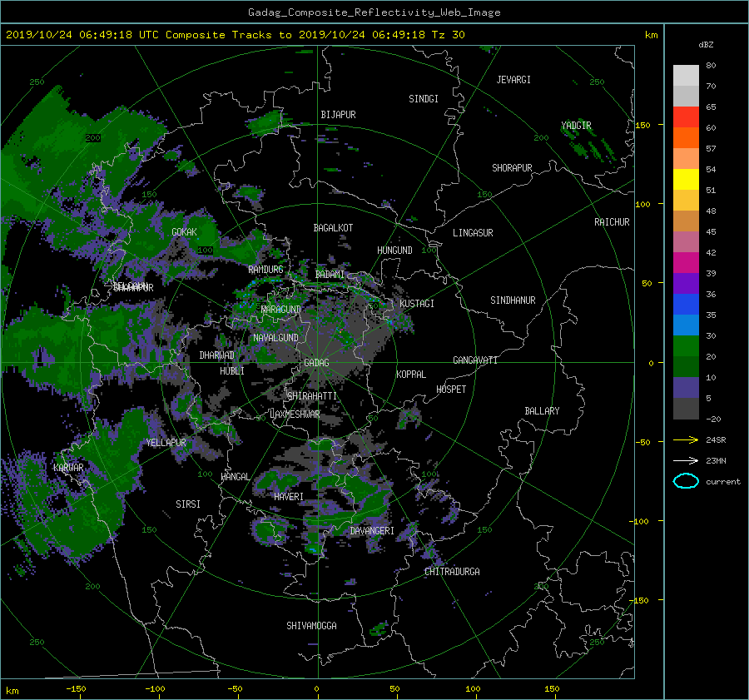Click the 'SIRSI' city label

pyautogui.click(x=188, y=504)
